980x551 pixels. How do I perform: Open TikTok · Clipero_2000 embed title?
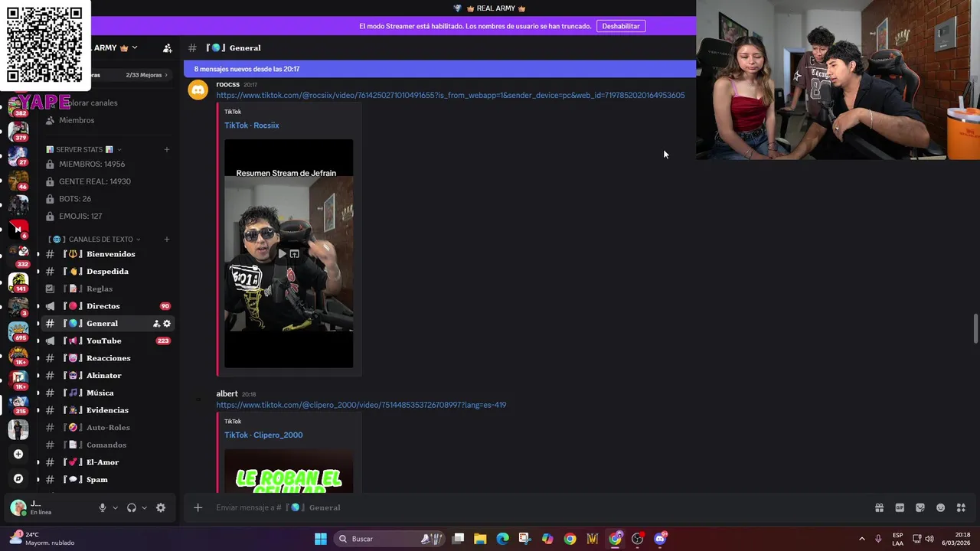pos(263,435)
